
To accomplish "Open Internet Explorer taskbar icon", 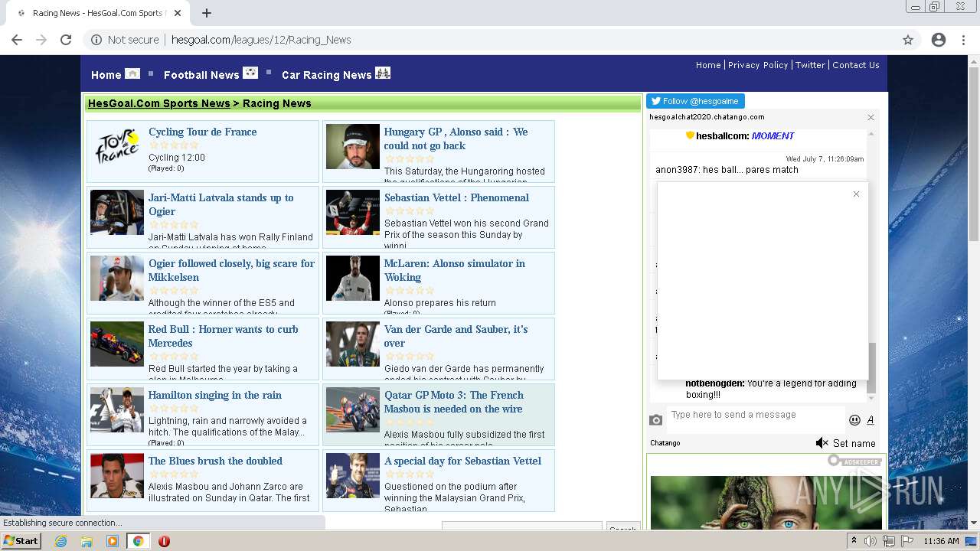I will click(61, 541).
